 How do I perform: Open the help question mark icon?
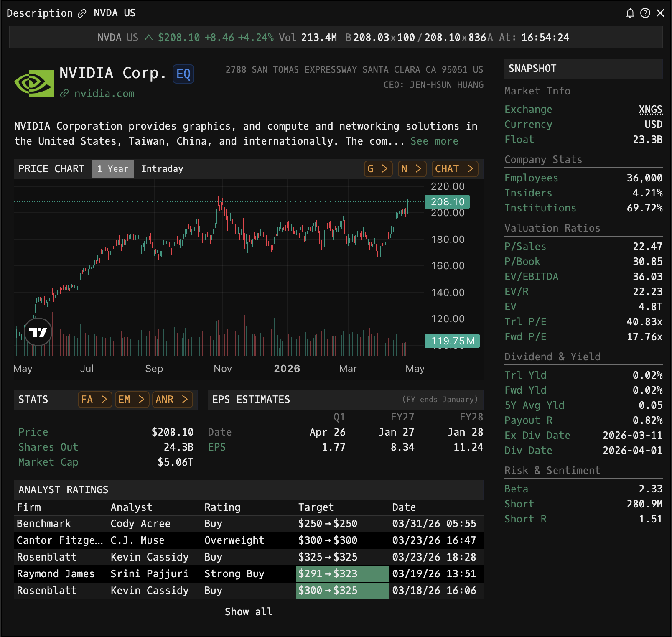pos(645,13)
